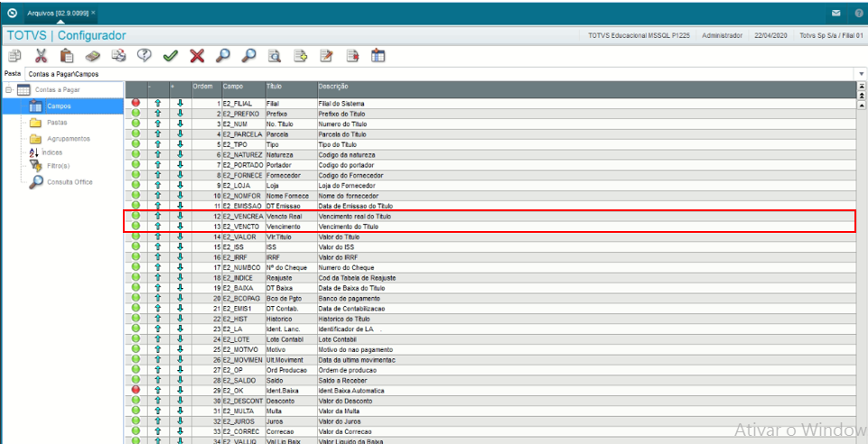Select Índices in the tree
Screen dimensions: 868x444
pos(52,153)
